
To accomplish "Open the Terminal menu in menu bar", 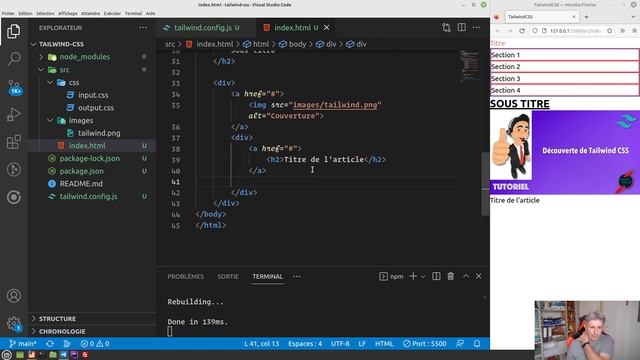I will [133, 13].
